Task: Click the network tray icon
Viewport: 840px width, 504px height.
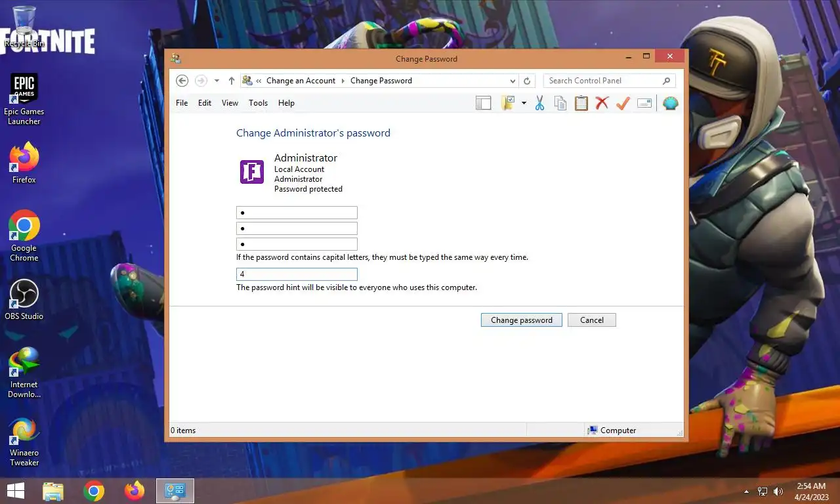Action: pyautogui.click(x=763, y=492)
